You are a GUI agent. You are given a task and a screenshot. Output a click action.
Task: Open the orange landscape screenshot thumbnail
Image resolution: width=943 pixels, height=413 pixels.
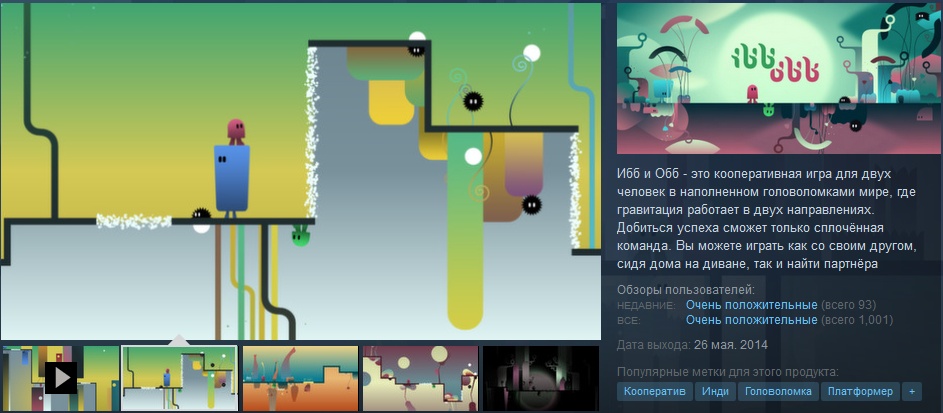(300, 378)
